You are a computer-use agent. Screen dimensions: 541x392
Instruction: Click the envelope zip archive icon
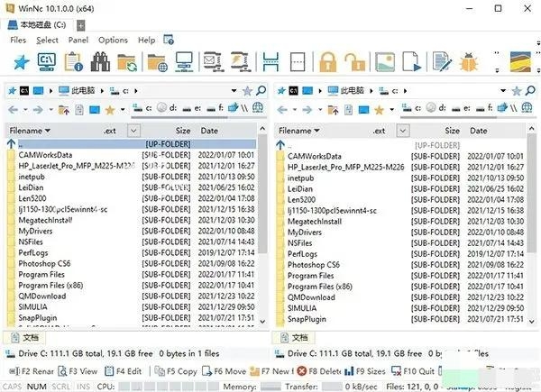(214, 62)
